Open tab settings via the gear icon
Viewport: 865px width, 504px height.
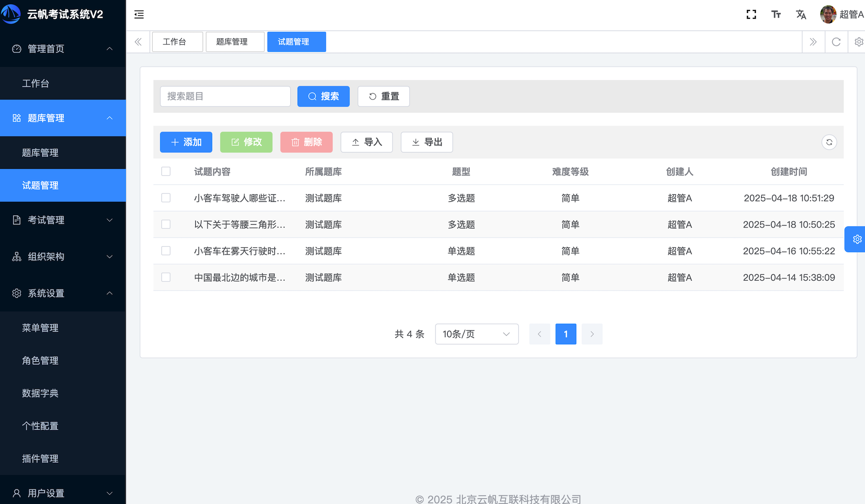858,42
